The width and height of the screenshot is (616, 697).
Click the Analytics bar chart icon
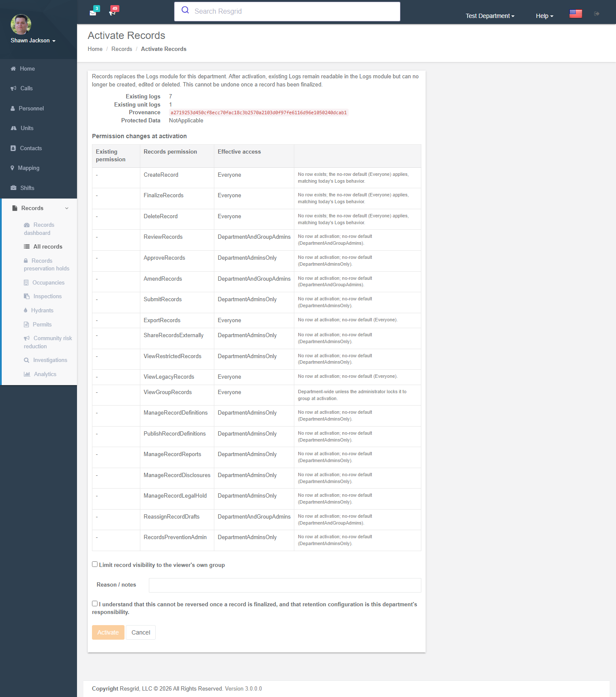(x=27, y=374)
